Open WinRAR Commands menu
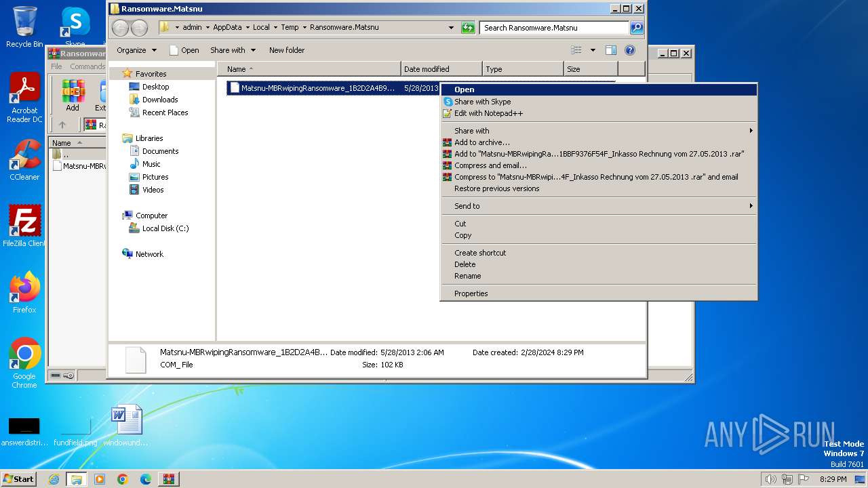868x488 pixels. click(x=87, y=66)
